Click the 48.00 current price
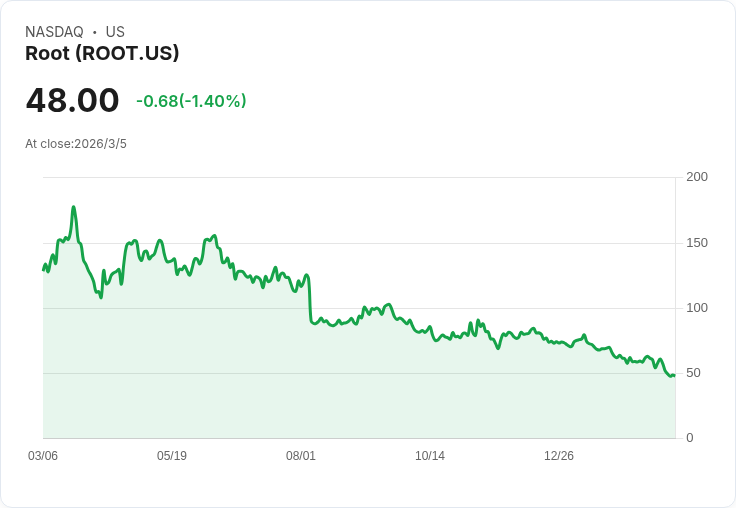 [72, 101]
